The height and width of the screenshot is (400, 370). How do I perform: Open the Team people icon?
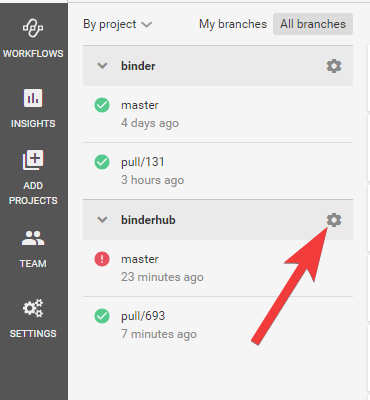pos(33,238)
